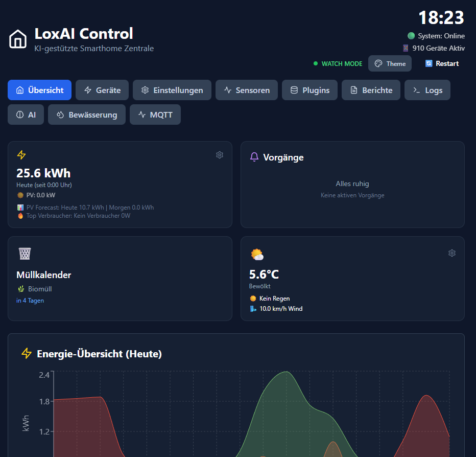The height and width of the screenshot is (457, 476).
Task: Click the Biomüll leaf icon
Action: 21,289
